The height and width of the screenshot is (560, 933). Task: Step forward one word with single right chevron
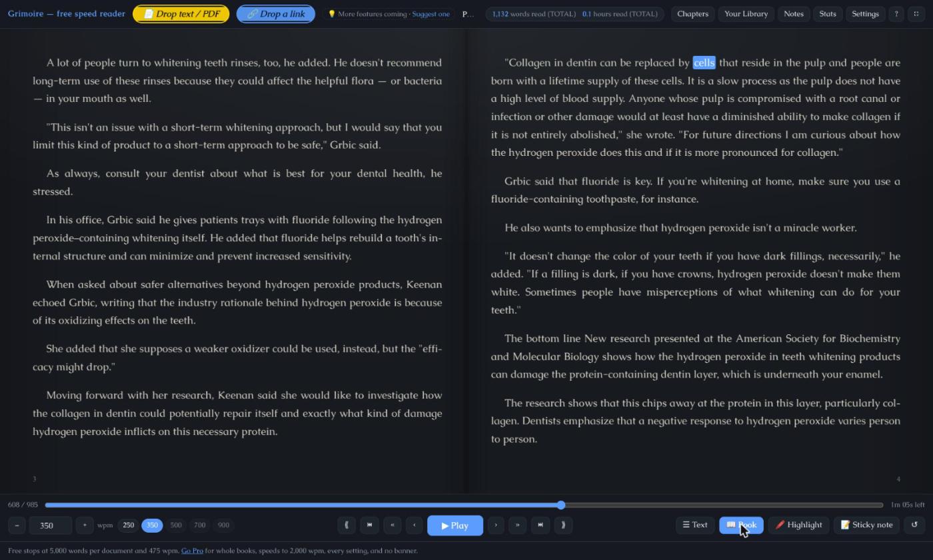click(496, 525)
